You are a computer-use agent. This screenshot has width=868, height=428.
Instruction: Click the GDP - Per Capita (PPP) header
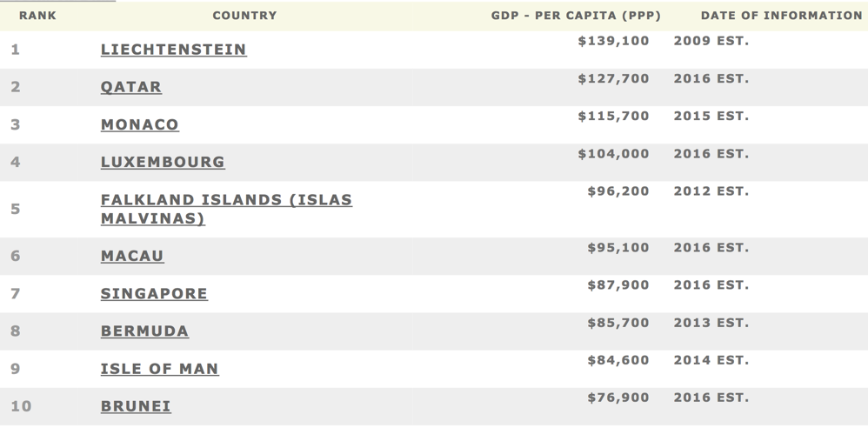[576, 16]
